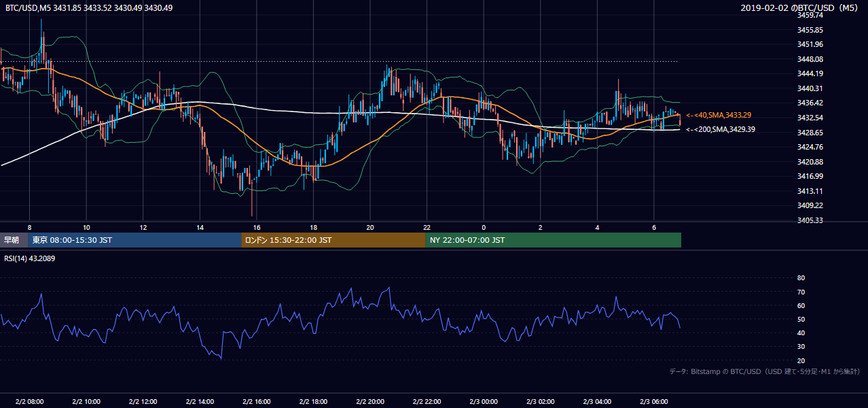The width and height of the screenshot is (868, 408).
Task: Click the hour 18 tick on chart axis
Action: point(313,226)
